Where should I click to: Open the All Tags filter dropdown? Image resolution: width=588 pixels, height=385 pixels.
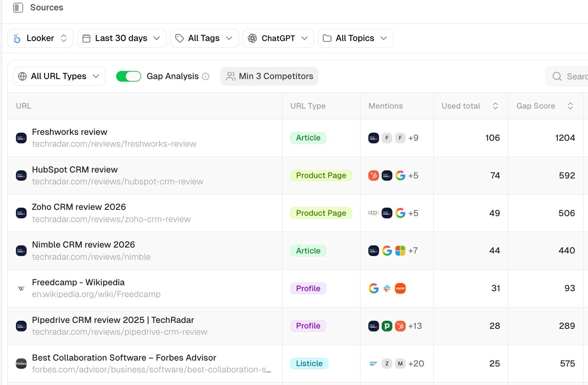(205, 38)
